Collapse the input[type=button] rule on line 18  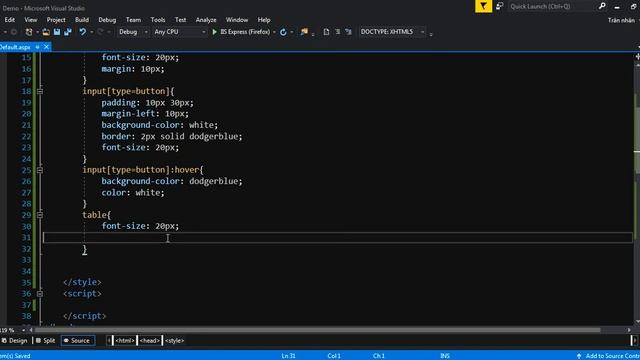(40, 91)
